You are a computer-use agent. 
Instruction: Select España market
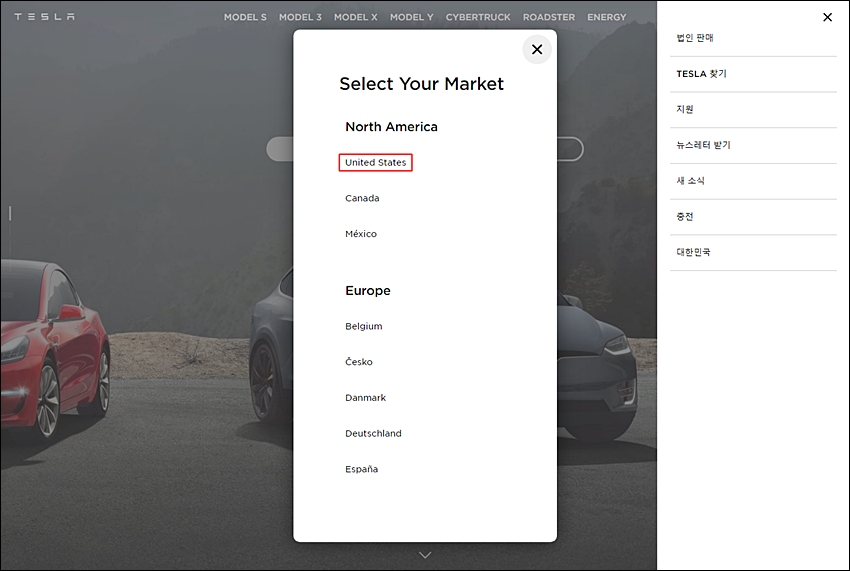point(362,469)
